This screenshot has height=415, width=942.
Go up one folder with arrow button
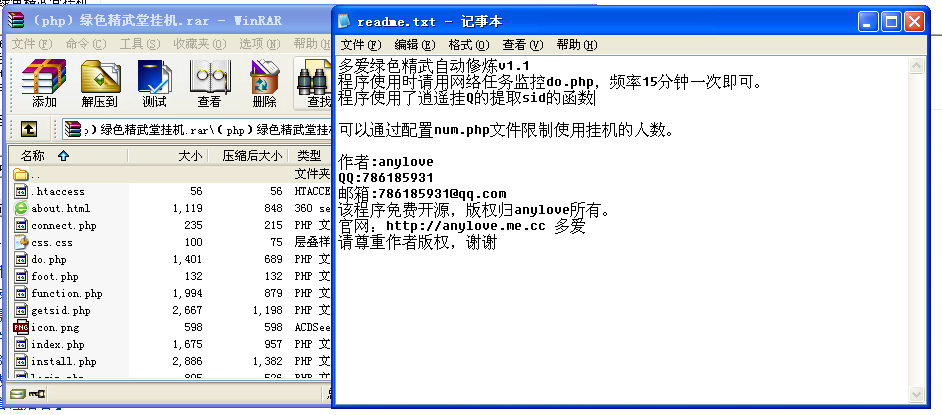click(x=30, y=129)
